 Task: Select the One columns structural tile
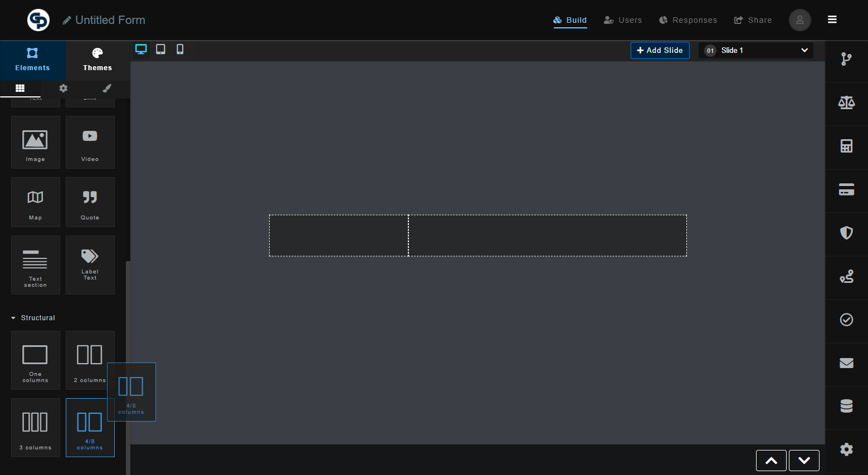[x=36, y=360]
